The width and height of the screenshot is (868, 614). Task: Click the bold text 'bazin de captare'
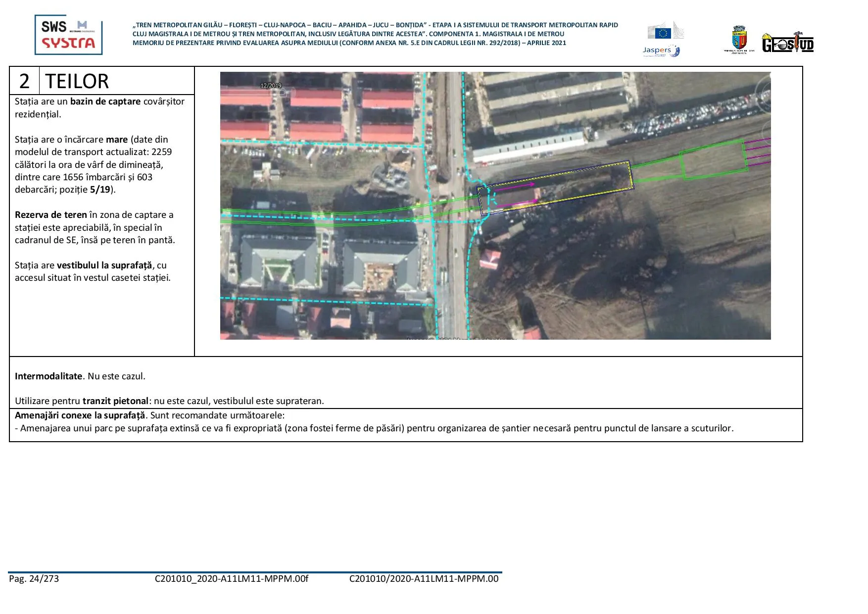pos(105,102)
